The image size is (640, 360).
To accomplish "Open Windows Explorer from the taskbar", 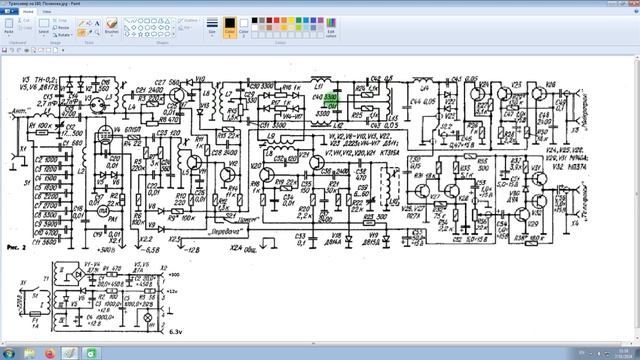I will pos(30,353).
